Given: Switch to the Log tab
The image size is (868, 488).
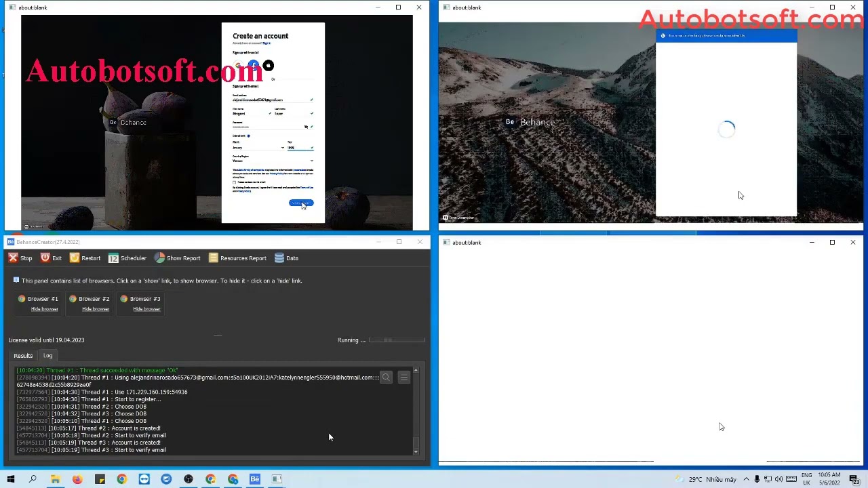Looking at the screenshot, I should 47,355.
